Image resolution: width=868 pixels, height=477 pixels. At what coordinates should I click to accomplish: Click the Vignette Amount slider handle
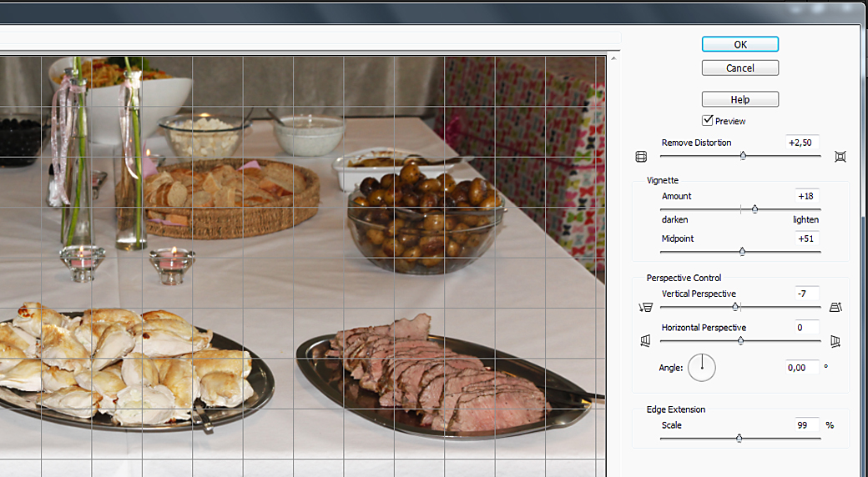click(754, 209)
